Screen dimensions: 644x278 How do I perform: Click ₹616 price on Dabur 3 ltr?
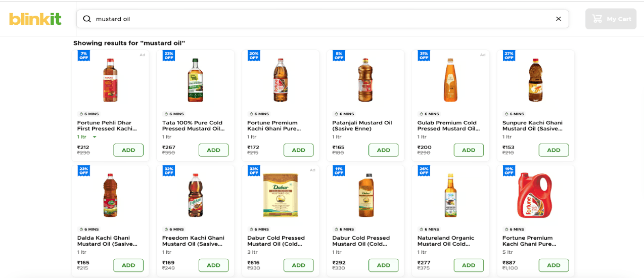[253, 262]
